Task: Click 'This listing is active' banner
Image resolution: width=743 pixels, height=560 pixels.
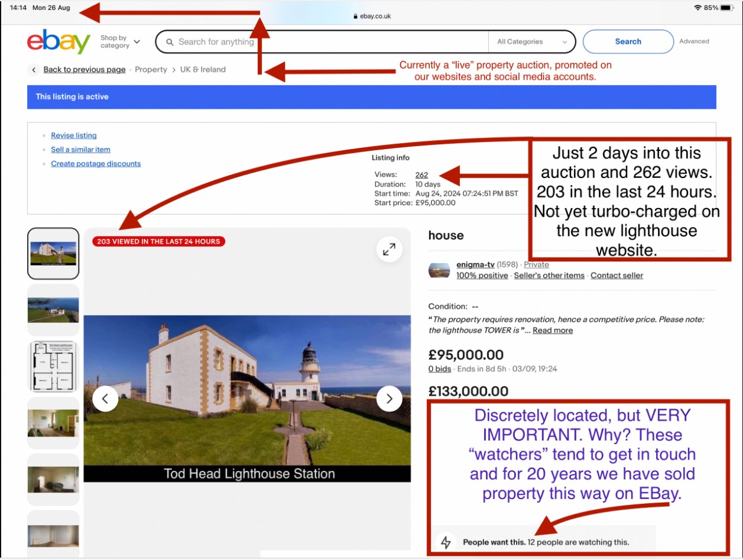Action: pos(372,97)
